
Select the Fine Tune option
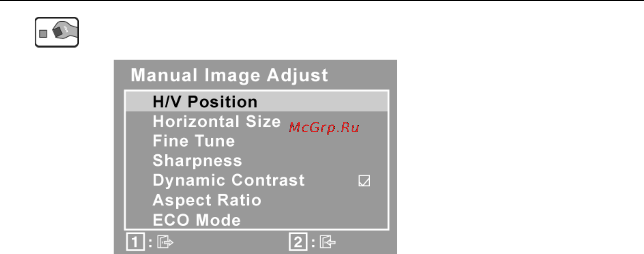[x=194, y=141]
